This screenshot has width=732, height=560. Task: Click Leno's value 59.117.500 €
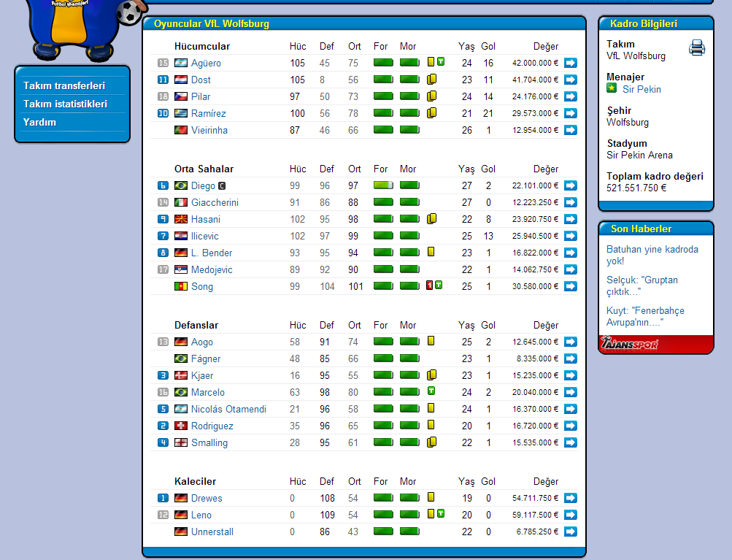tap(535, 515)
